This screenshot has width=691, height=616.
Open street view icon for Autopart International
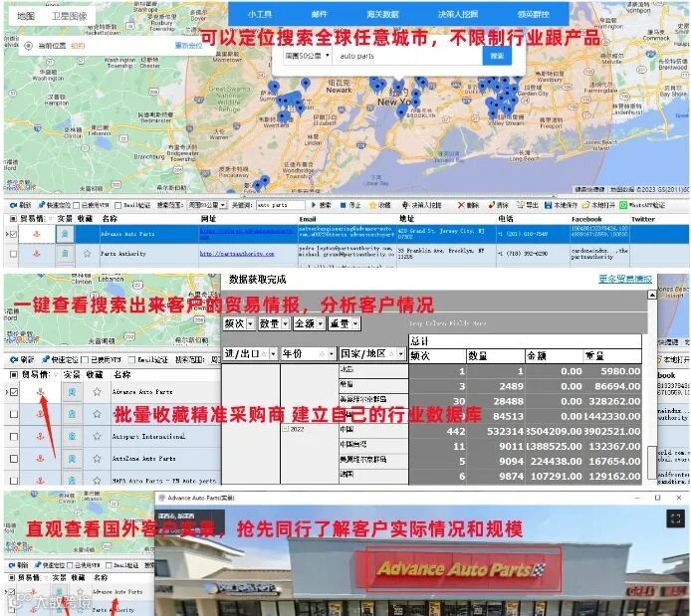[x=72, y=436]
